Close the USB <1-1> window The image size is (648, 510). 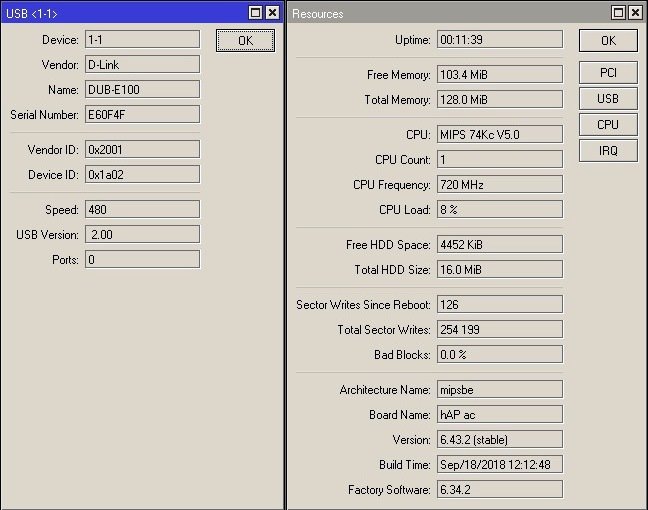(273, 13)
